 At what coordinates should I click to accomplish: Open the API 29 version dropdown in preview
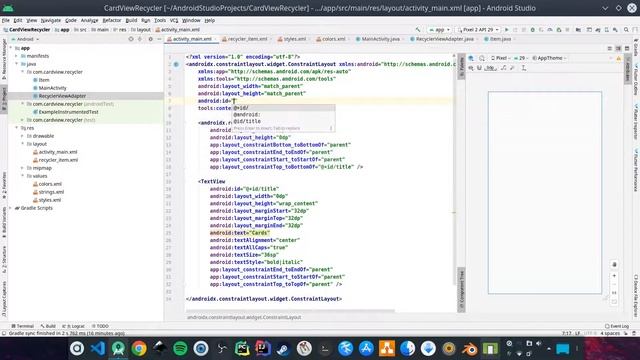pos(521,58)
